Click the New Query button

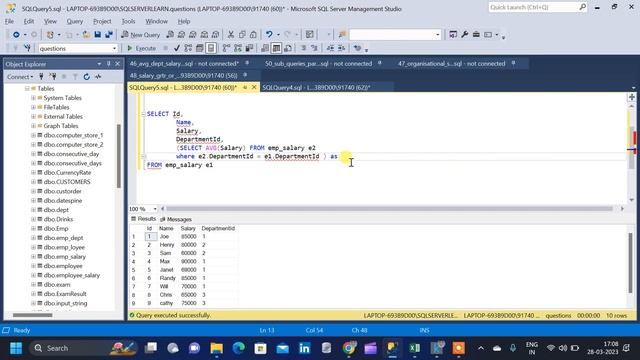point(141,35)
